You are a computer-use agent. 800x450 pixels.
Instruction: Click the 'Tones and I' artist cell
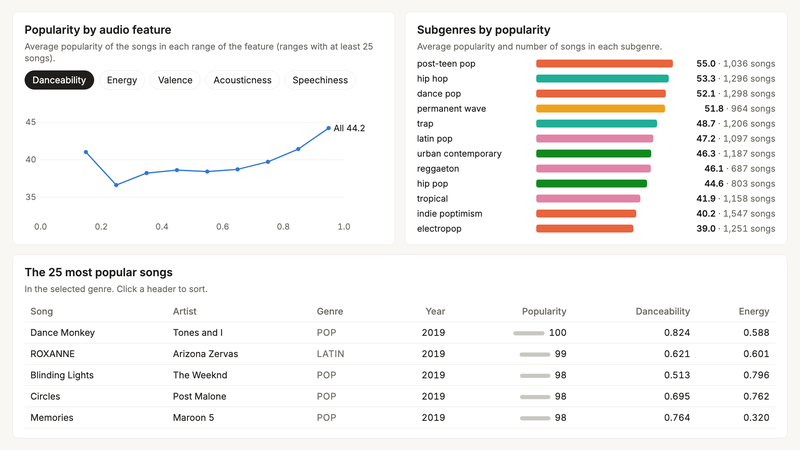tap(197, 333)
